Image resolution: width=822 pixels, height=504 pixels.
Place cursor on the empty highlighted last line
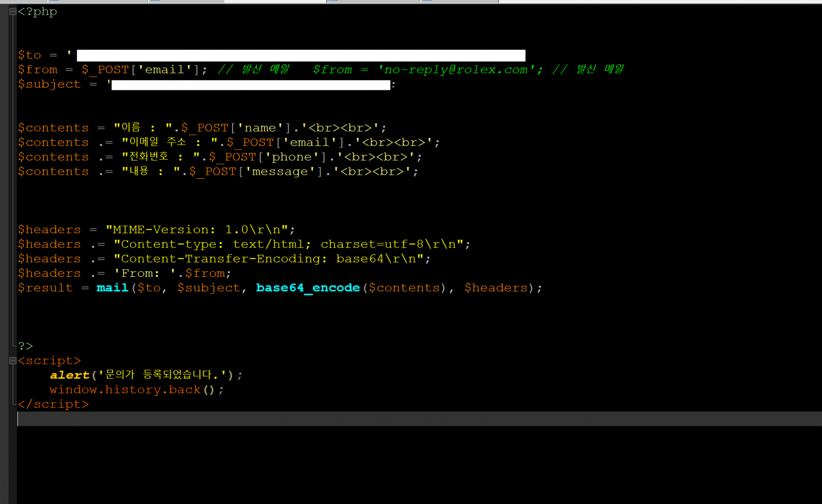[411, 419]
